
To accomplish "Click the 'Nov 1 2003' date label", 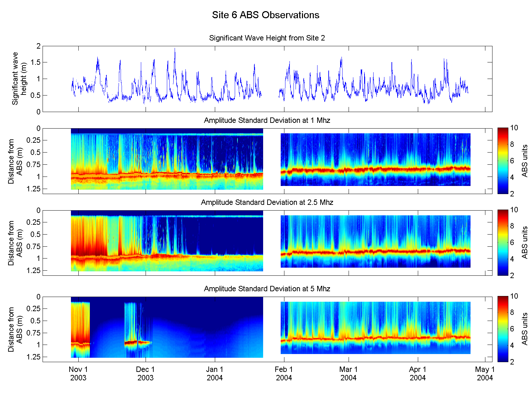I will 78,374.
